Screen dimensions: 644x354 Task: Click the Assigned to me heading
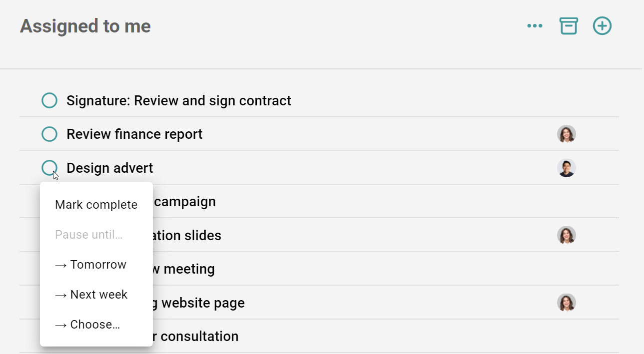coord(85,26)
